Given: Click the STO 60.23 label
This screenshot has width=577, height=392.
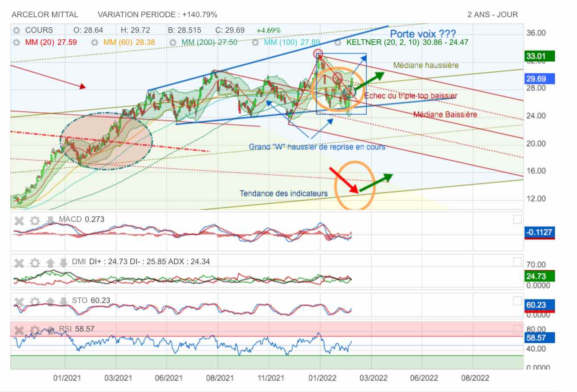Looking at the screenshot, I should click(x=91, y=300).
